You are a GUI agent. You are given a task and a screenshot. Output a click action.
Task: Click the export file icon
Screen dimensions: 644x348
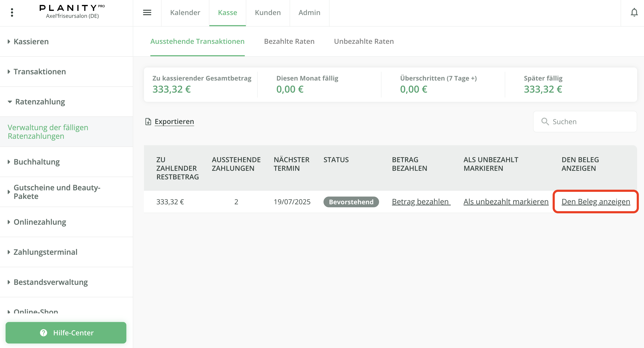point(148,122)
